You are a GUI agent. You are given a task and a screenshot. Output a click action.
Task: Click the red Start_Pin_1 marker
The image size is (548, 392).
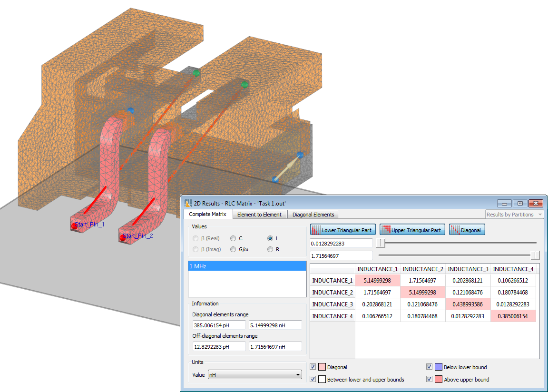74,225
